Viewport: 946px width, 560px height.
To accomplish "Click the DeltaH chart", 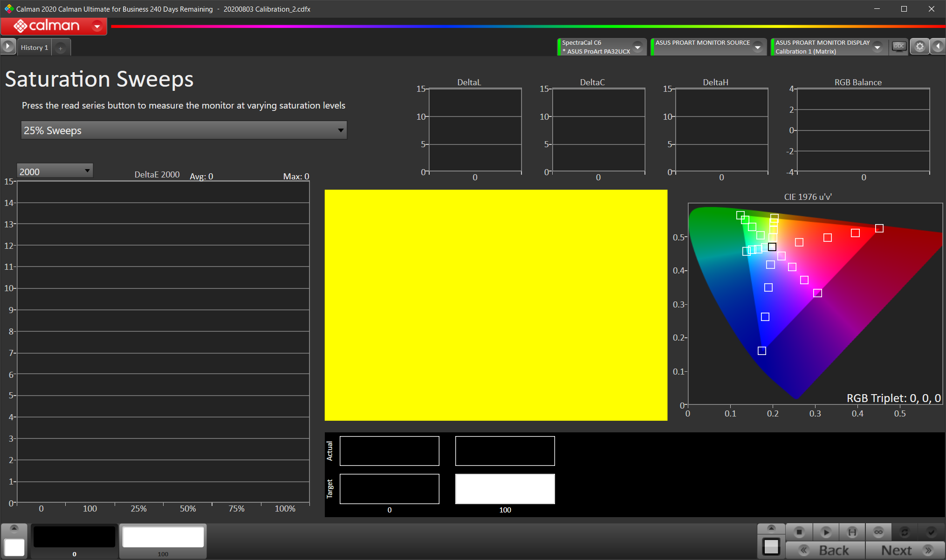I will click(721, 130).
